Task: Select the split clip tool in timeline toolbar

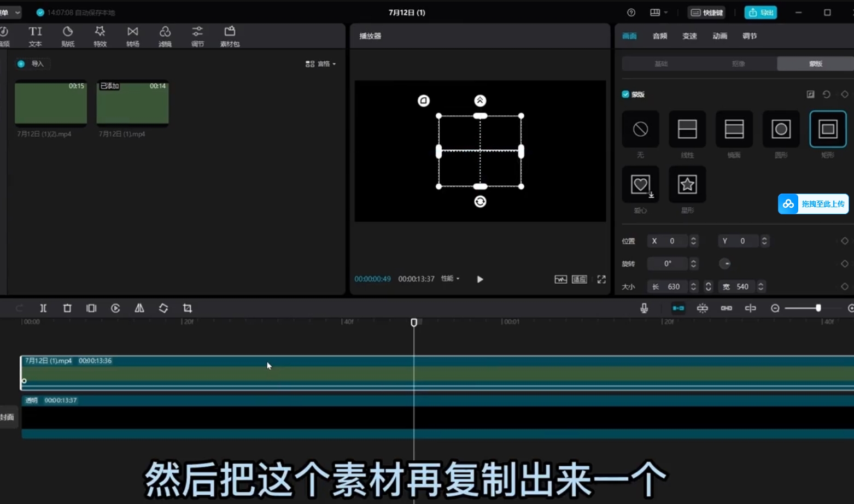Action: (x=43, y=308)
